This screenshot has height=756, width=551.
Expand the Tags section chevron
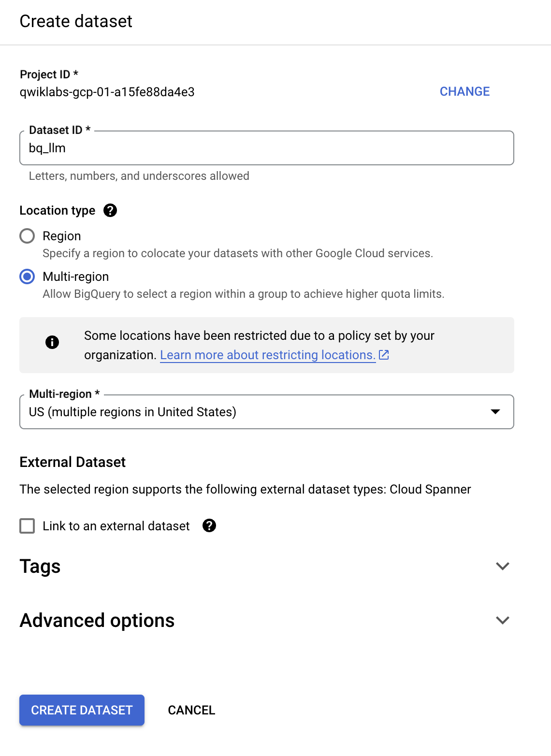click(x=503, y=566)
